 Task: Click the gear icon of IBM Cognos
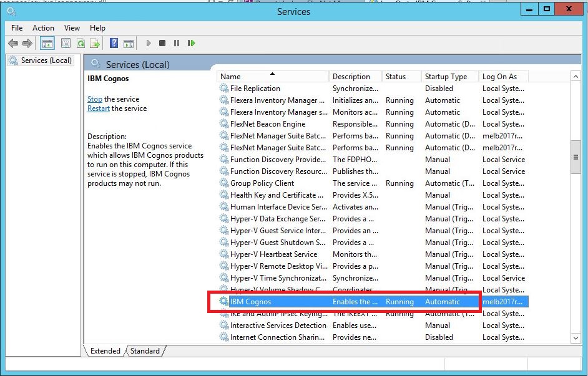(x=224, y=301)
